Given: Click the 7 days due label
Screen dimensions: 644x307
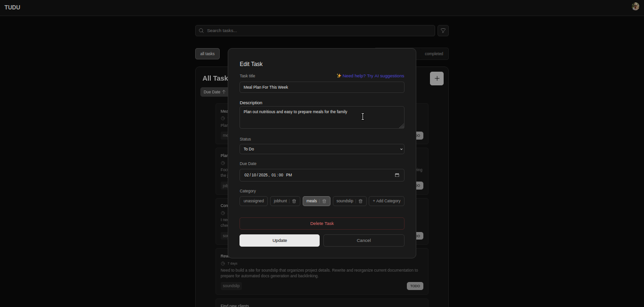Looking at the screenshot, I should point(232,264).
